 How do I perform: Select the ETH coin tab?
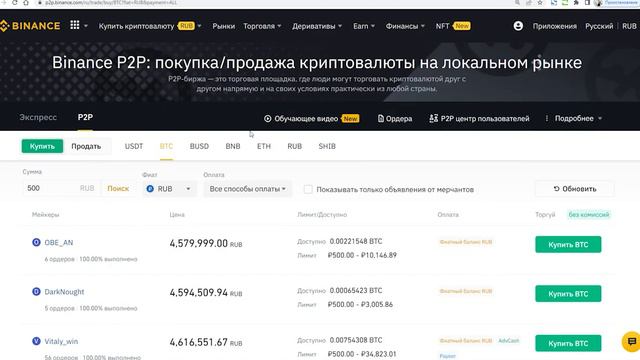pos(264,146)
